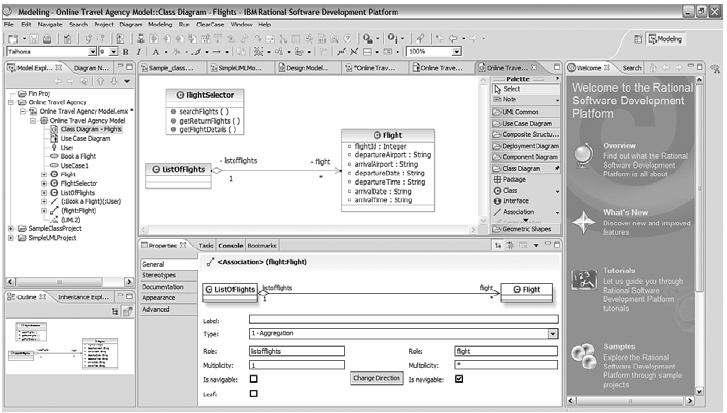
Task: Click the Outline diagram thumbnail
Action: click(x=68, y=346)
